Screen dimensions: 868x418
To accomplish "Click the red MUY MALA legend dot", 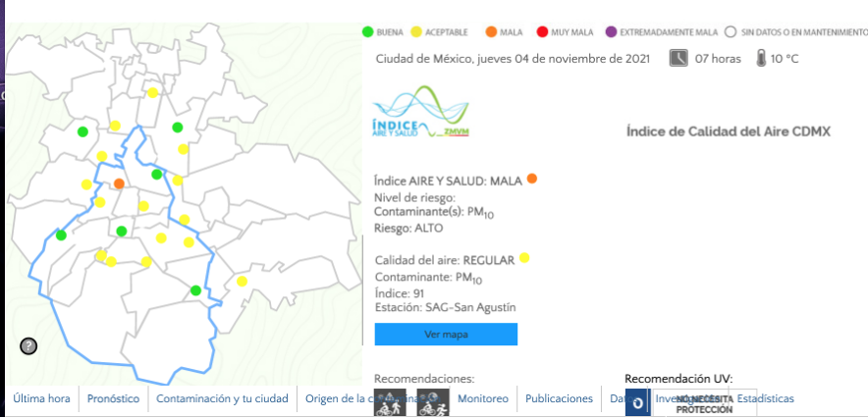I will [542, 32].
